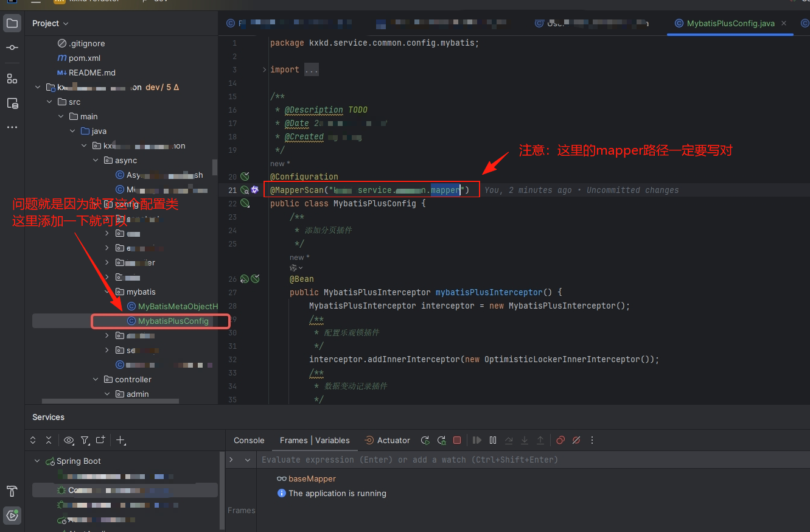Viewport: 810px width, 532px height.
Task: Pause the program in the debugger
Action: (493, 440)
